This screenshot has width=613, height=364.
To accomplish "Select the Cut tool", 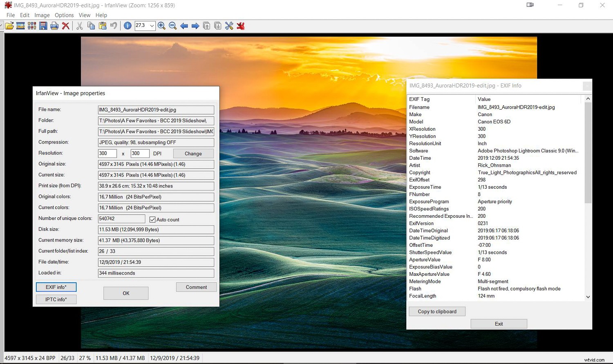I will [79, 26].
